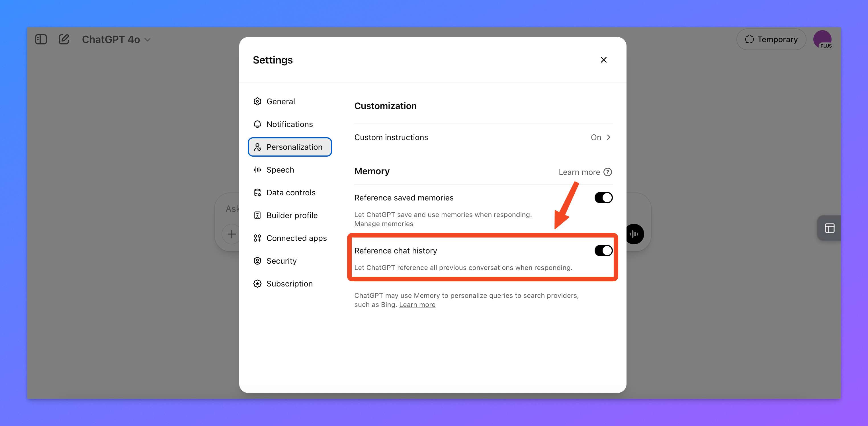The image size is (868, 426).
Task: Click the Manage memories link
Action: coord(384,224)
